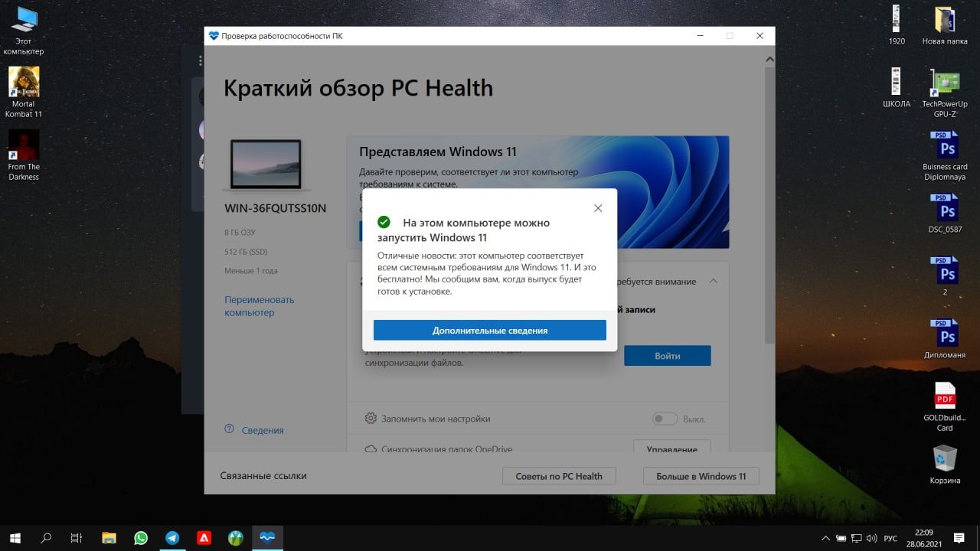Screen dimensions: 980x551
Task: Click the 512 ГБ (SSD) text
Action: [x=246, y=252]
